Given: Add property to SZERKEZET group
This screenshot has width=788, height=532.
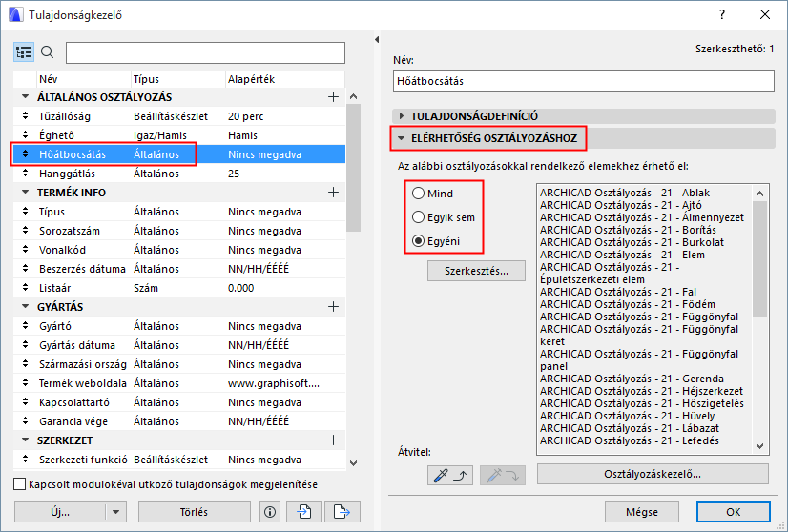Looking at the screenshot, I should (333, 440).
